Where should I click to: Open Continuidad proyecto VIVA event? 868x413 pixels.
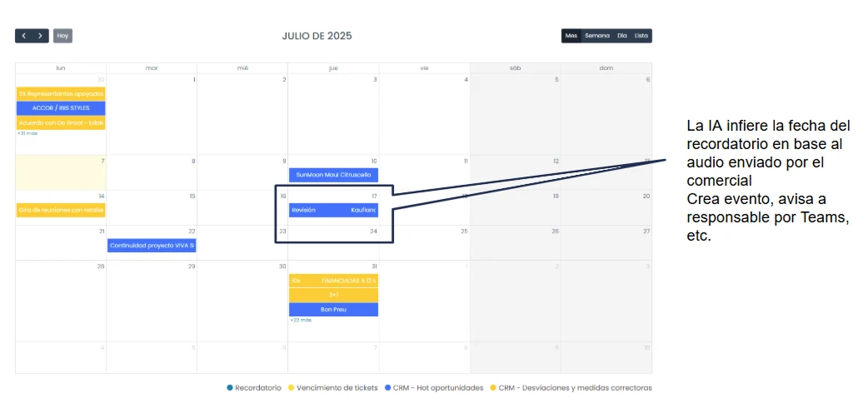click(x=152, y=245)
